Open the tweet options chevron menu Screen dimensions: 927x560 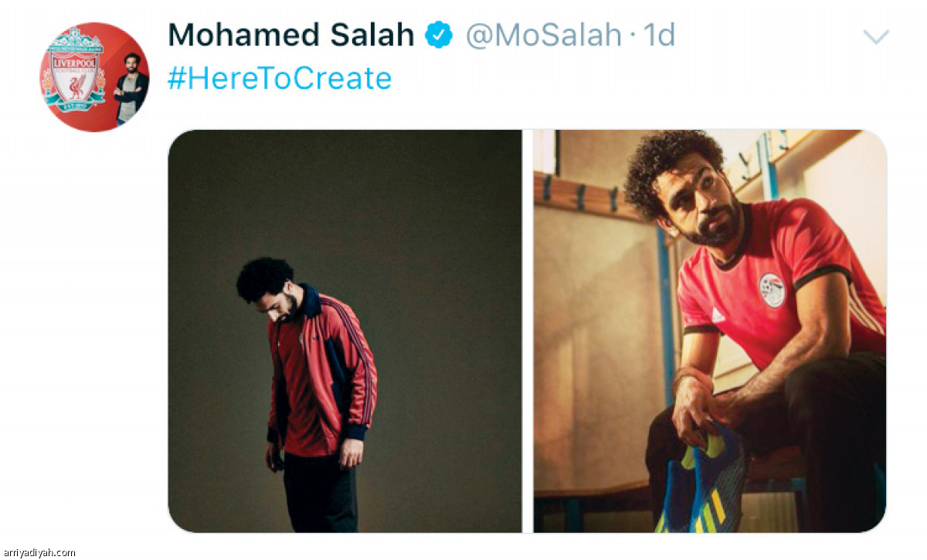click(x=875, y=36)
